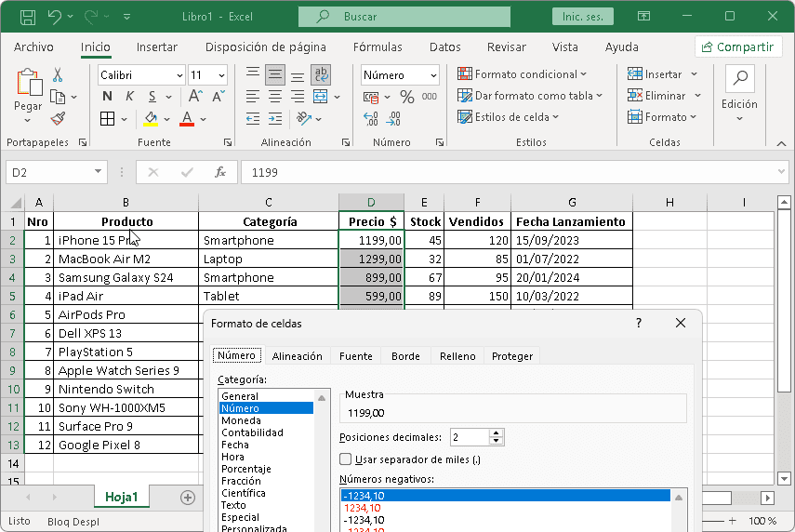Select Moneda in the category list
This screenshot has height=532, width=795.
[241, 420]
